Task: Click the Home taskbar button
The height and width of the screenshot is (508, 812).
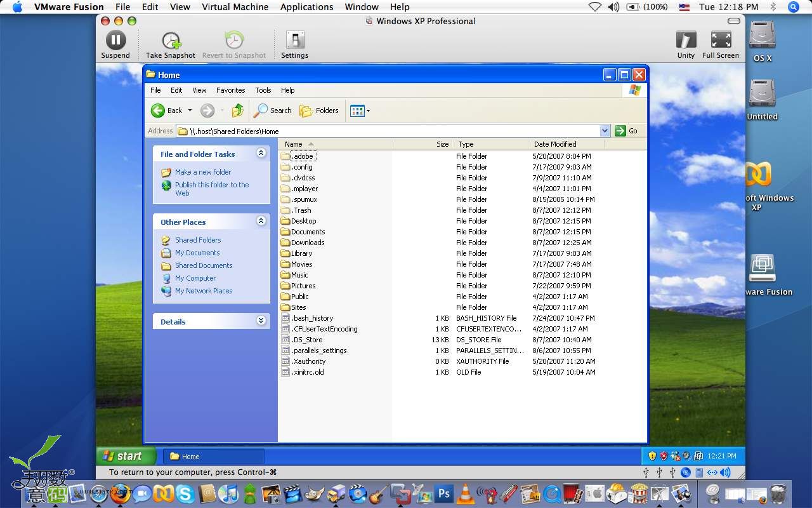Action: [x=214, y=456]
